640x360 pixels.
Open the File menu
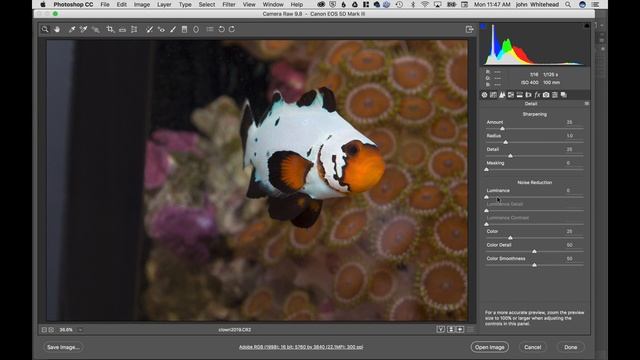(x=105, y=4)
